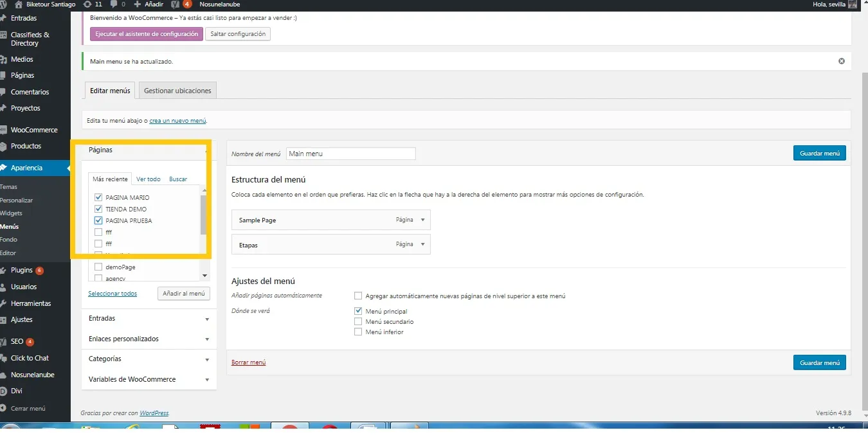Click the Añadir al menú button
This screenshot has height=437, width=868.
click(184, 294)
